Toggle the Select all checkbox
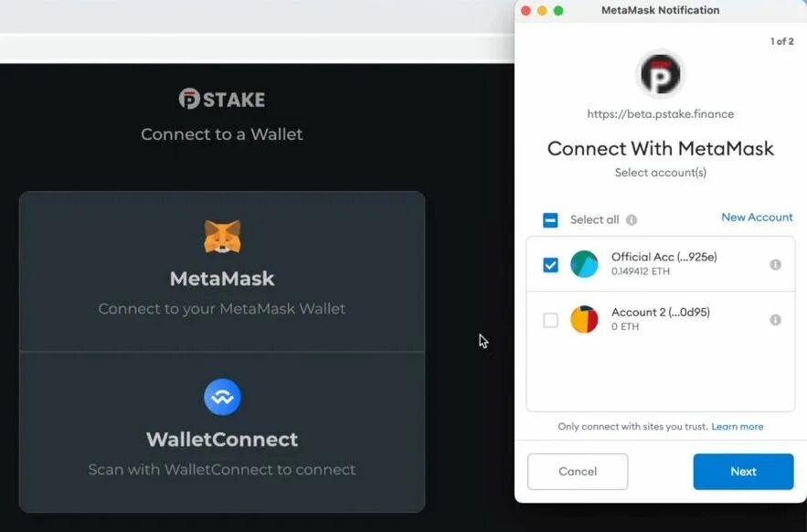The height and width of the screenshot is (532, 807). click(550, 220)
